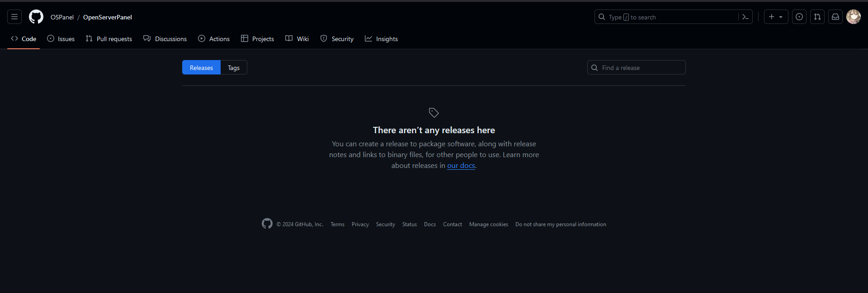Go to the Actions tab
Screen dimensions: 868x293
pos(214,39)
